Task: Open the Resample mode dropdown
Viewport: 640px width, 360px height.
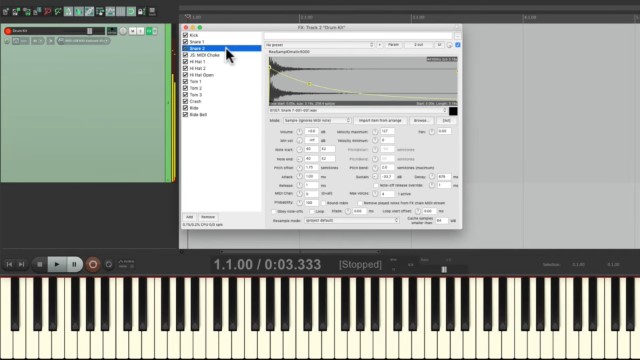Action: tap(351, 220)
